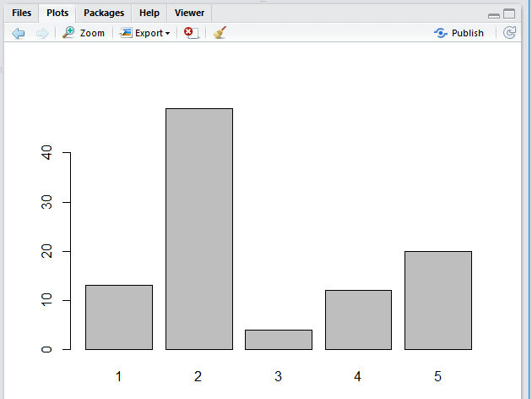Publish the plot
Screen dimensions: 532x399
pyautogui.click(x=459, y=33)
